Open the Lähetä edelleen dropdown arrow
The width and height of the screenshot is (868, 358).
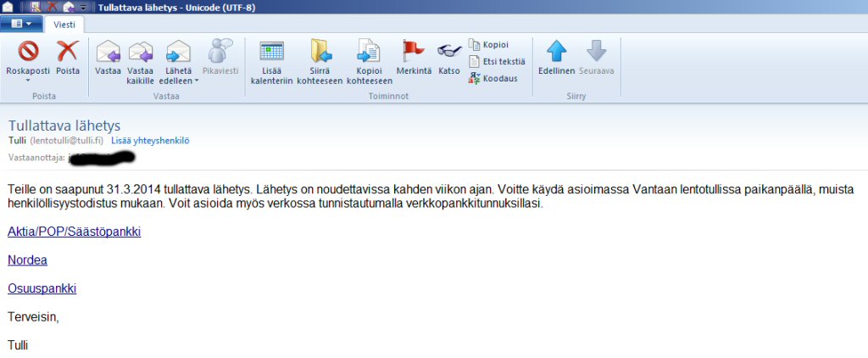(197, 81)
